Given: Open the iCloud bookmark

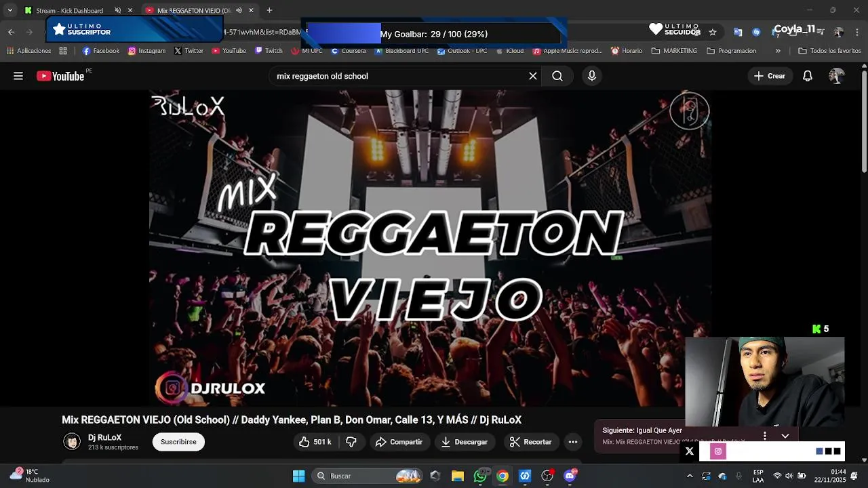Looking at the screenshot, I should pyautogui.click(x=510, y=51).
